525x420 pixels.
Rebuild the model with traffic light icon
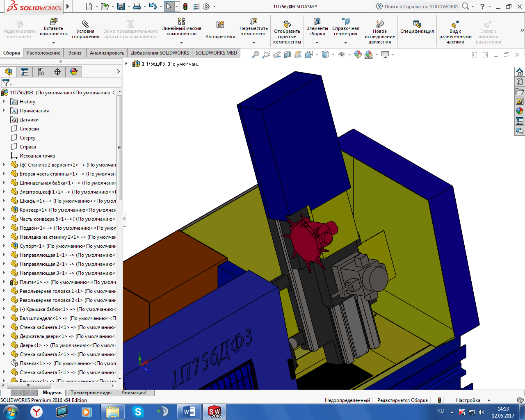click(185, 7)
